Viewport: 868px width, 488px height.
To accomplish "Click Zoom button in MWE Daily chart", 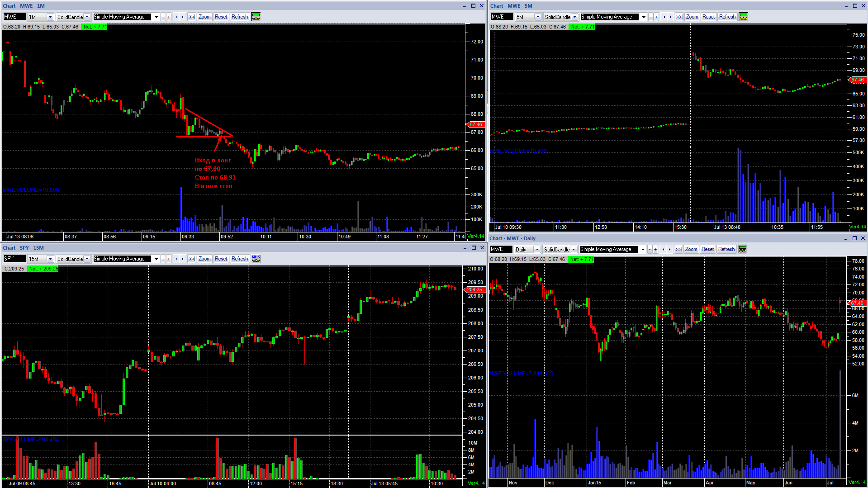I will click(691, 249).
